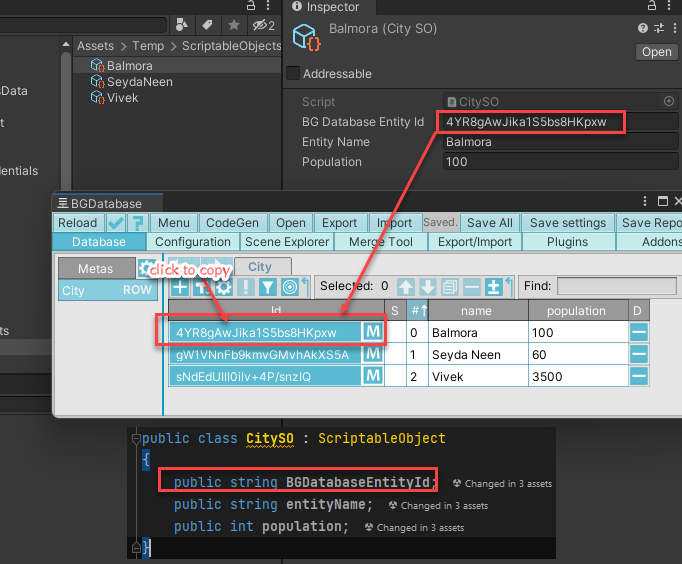Click the Find search field
The image size is (682, 564).
(x=617, y=286)
